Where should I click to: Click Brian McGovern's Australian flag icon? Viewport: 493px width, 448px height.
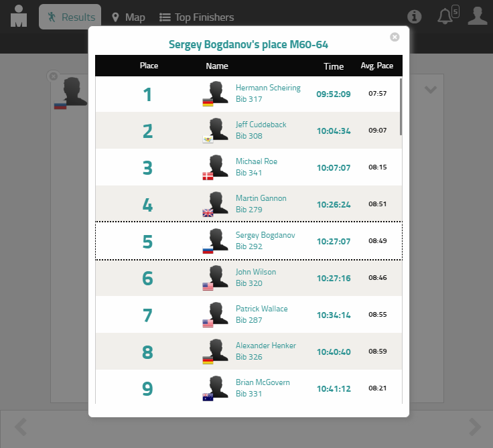pos(208,397)
